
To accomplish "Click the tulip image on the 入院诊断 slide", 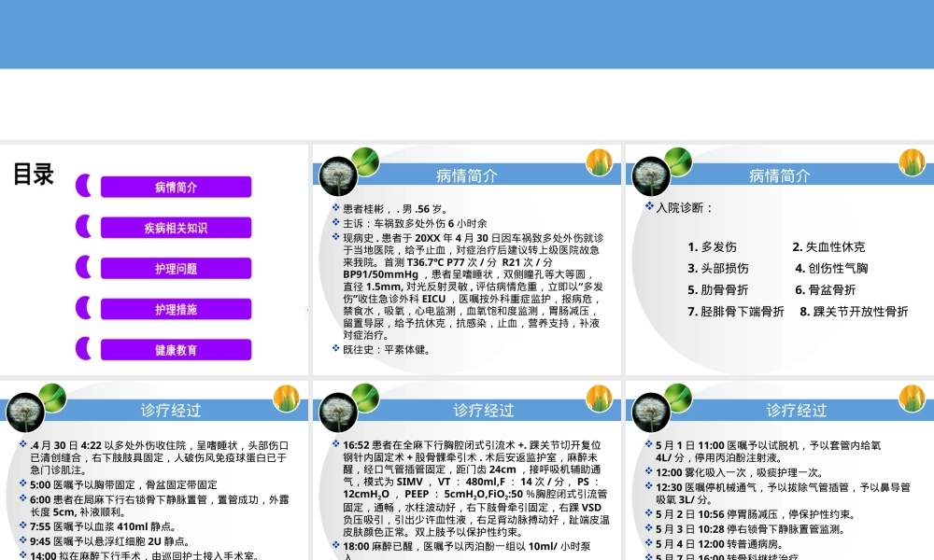I will coord(912,161).
